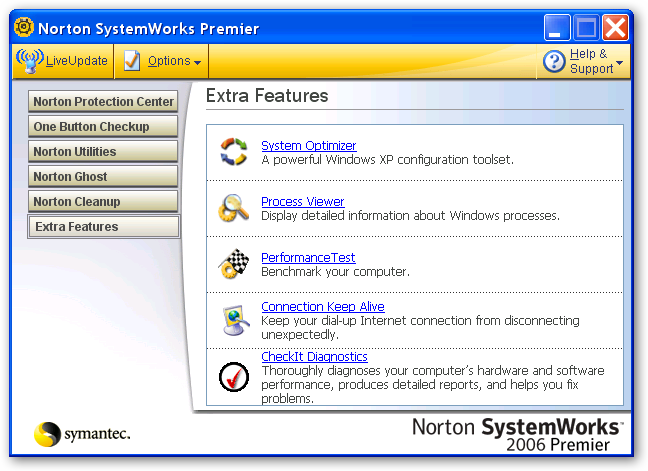Go to Norton Ghost section

click(103, 176)
